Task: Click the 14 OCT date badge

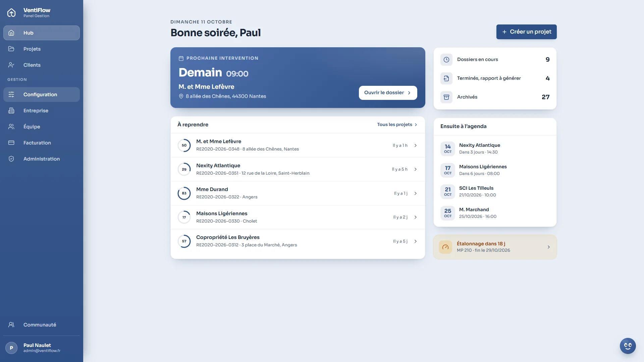Action: 448,148
